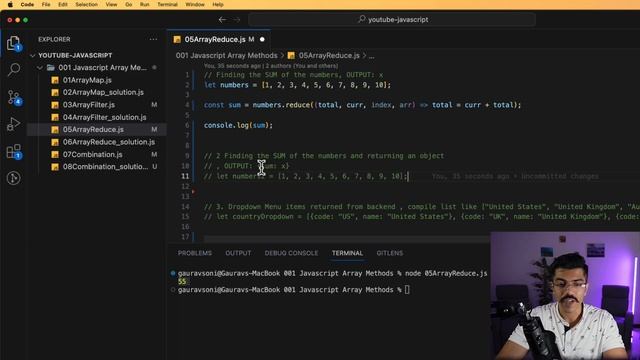
Task: Open the Apple menu
Action: pyautogui.click(x=10, y=4)
